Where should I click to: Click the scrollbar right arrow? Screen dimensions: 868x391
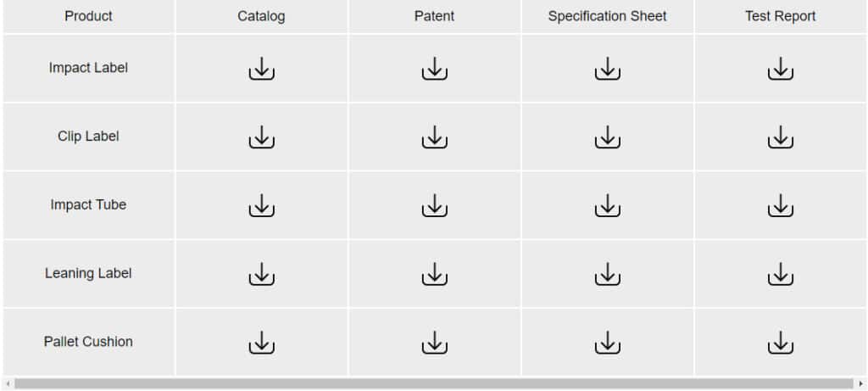pyautogui.click(x=860, y=384)
